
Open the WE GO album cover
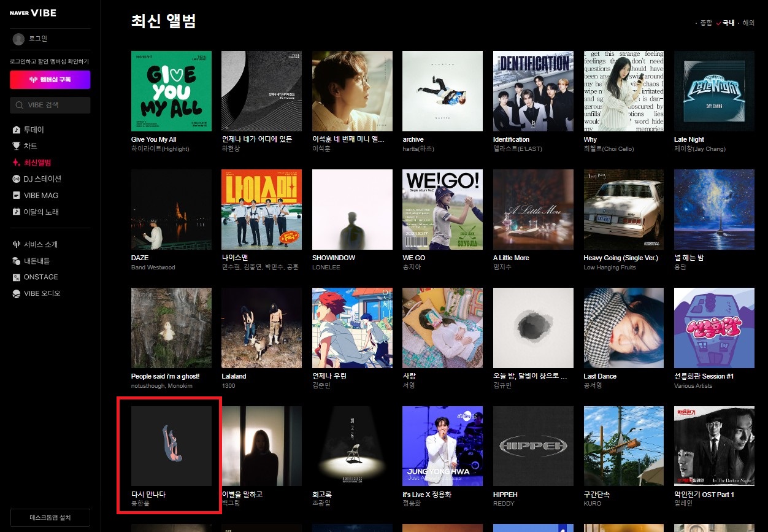click(443, 209)
